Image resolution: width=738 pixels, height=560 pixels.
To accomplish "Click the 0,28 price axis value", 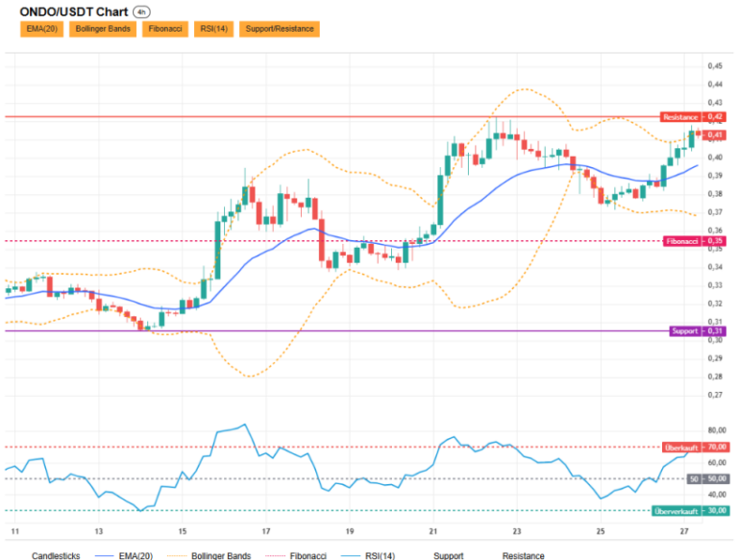I will (715, 377).
